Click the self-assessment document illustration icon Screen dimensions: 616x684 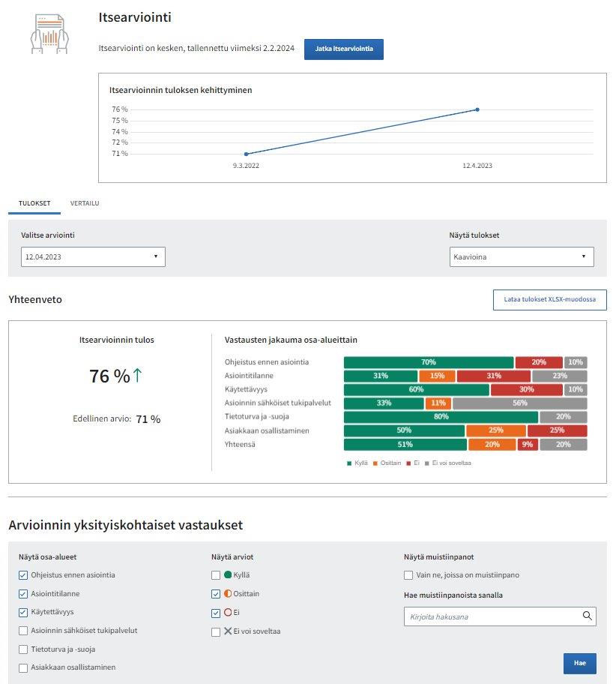(49, 35)
